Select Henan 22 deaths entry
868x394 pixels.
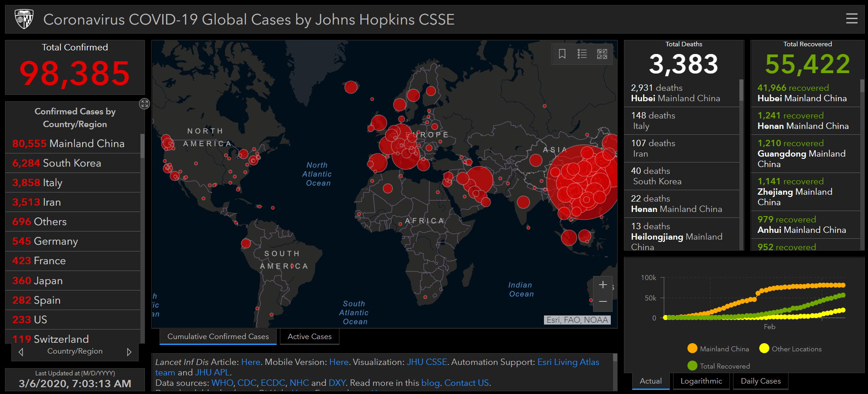[682, 204]
